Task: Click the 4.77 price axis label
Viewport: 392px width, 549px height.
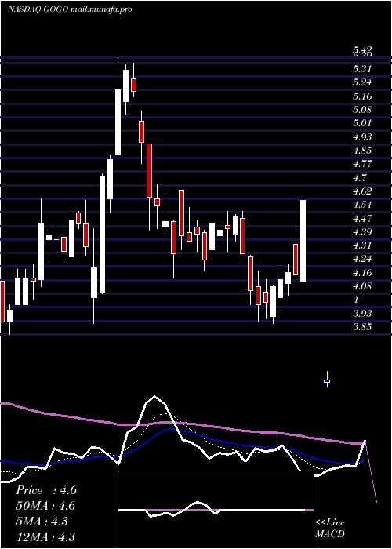Action: (x=362, y=164)
